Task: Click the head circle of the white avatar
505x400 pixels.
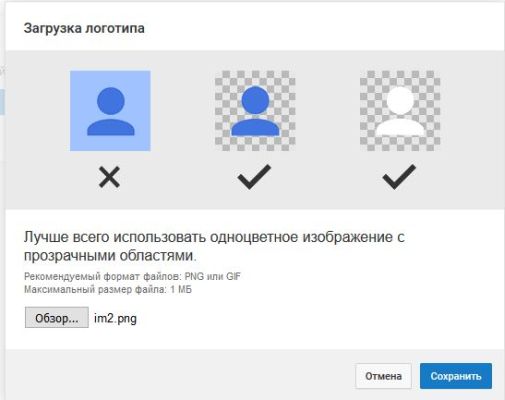Action: click(x=400, y=101)
